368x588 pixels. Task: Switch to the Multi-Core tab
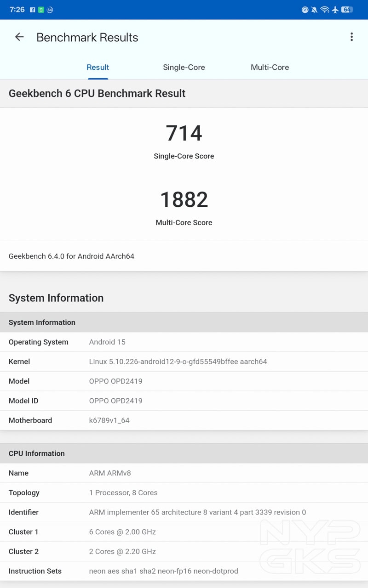point(270,67)
